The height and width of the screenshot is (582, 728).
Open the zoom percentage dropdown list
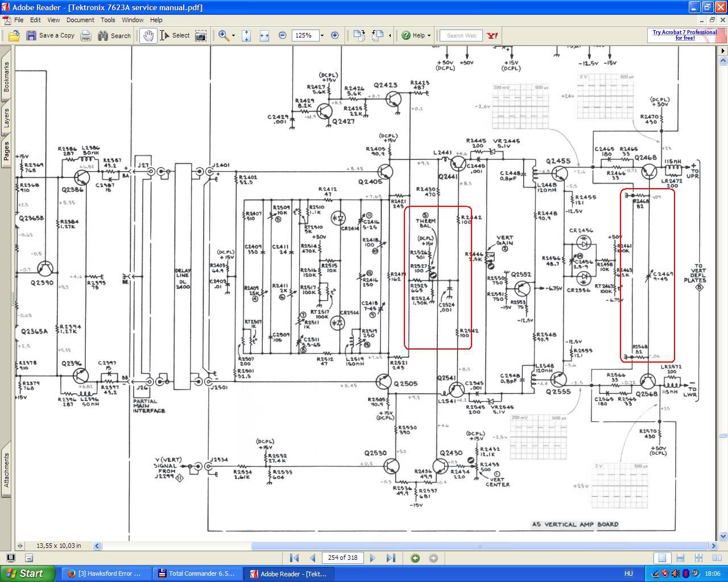(x=322, y=35)
